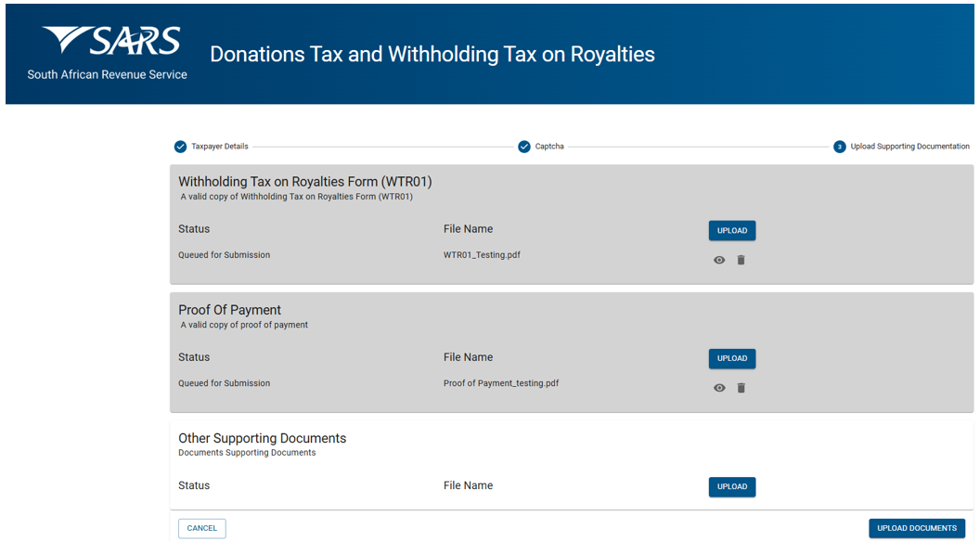This screenshot has height=541, width=980.
Task: Remove Proof of Payment_testing.pdf with trash icon
Action: 741,388
